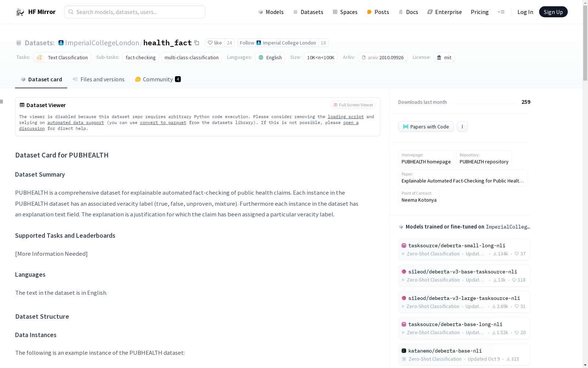Image resolution: width=588 pixels, height=368 pixels.
Task: Open the PUBHEALTH repository link
Action: click(x=484, y=159)
